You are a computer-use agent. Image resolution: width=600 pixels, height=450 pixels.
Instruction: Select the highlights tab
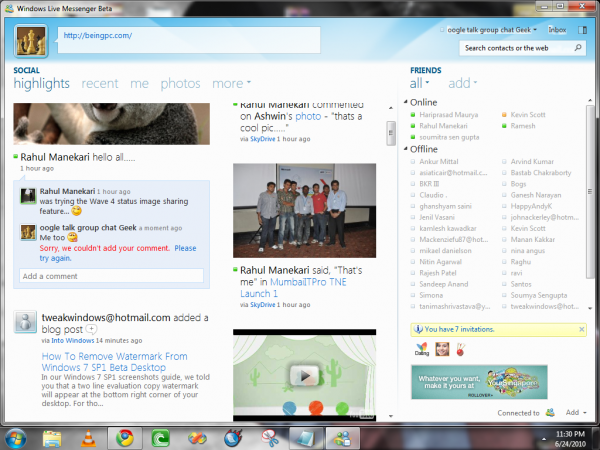coord(41,83)
